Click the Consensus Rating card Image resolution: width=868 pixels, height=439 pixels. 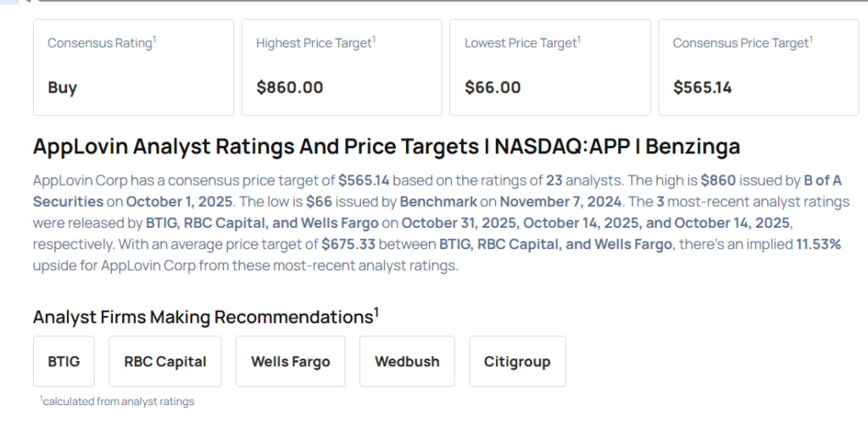click(x=133, y=67)
